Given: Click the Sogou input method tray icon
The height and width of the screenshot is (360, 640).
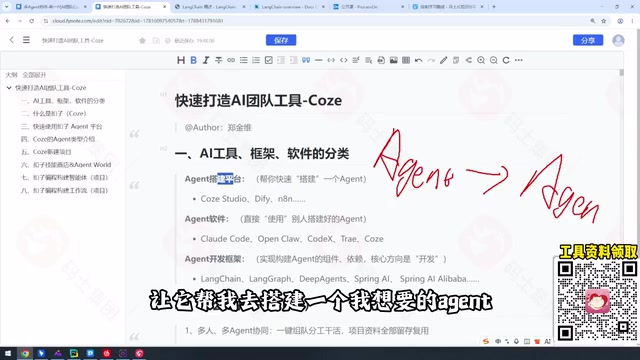Looking at the screenshot, I should pyautogui.click(x=486, y=341).
